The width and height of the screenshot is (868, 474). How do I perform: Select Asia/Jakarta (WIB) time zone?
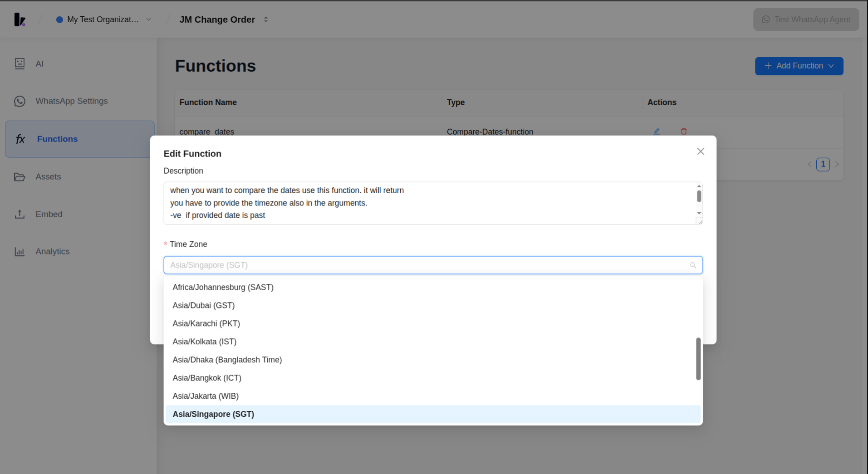433,396
